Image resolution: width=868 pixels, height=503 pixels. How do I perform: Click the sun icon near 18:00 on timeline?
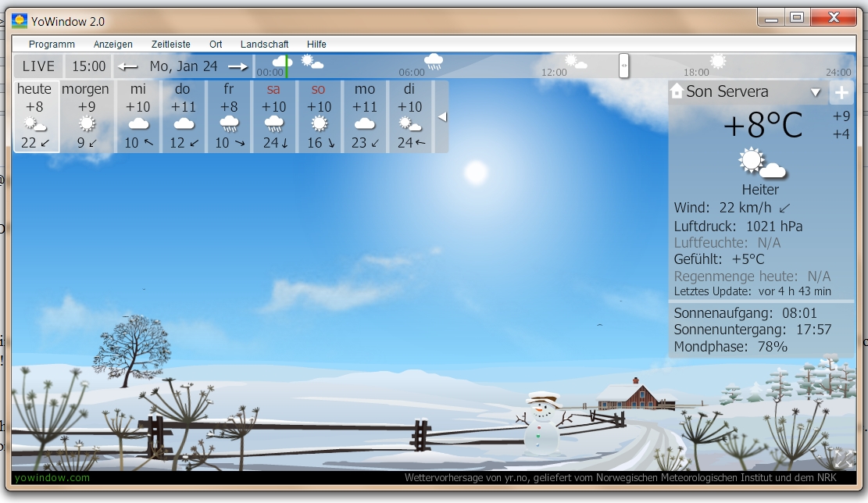(x=717, y=61)
